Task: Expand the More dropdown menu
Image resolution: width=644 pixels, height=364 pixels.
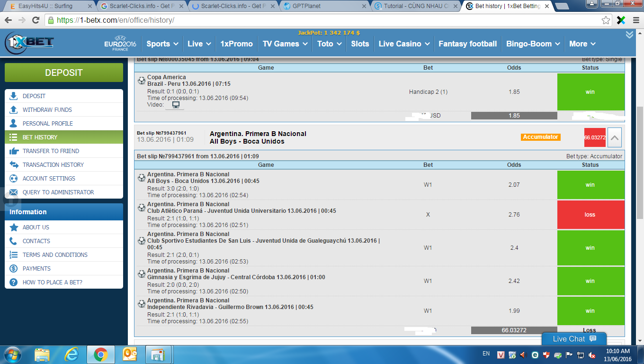Action: (x=582, y=44)
